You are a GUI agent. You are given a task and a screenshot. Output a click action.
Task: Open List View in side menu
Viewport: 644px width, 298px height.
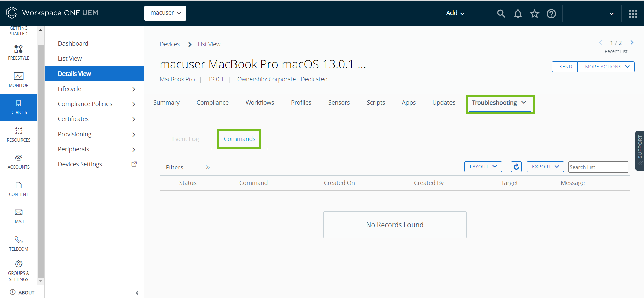tap(70, 59)
